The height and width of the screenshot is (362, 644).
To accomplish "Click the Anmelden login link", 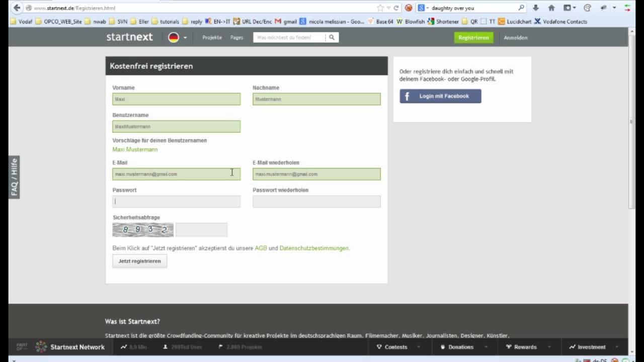I will pyautogui.click(x=516, y=38).
